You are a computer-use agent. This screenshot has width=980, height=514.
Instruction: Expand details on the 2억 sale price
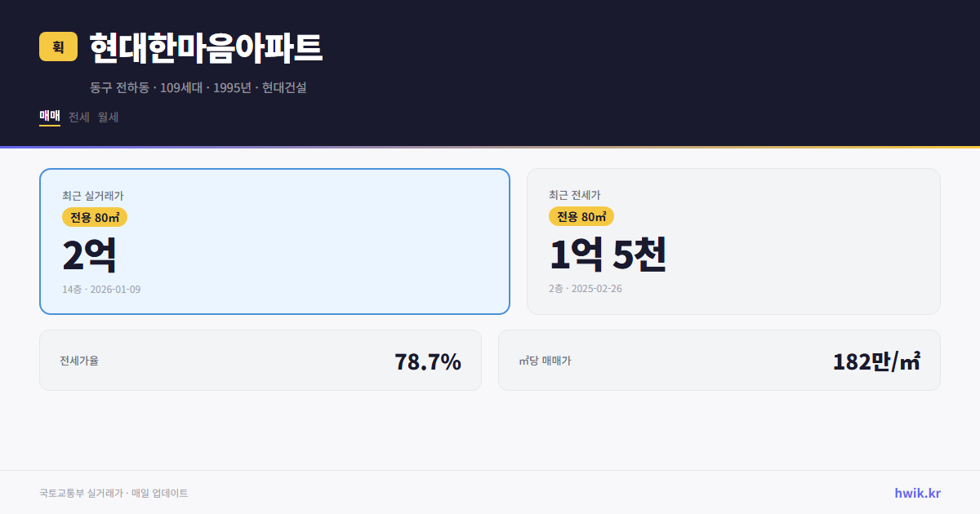point(88,254)
